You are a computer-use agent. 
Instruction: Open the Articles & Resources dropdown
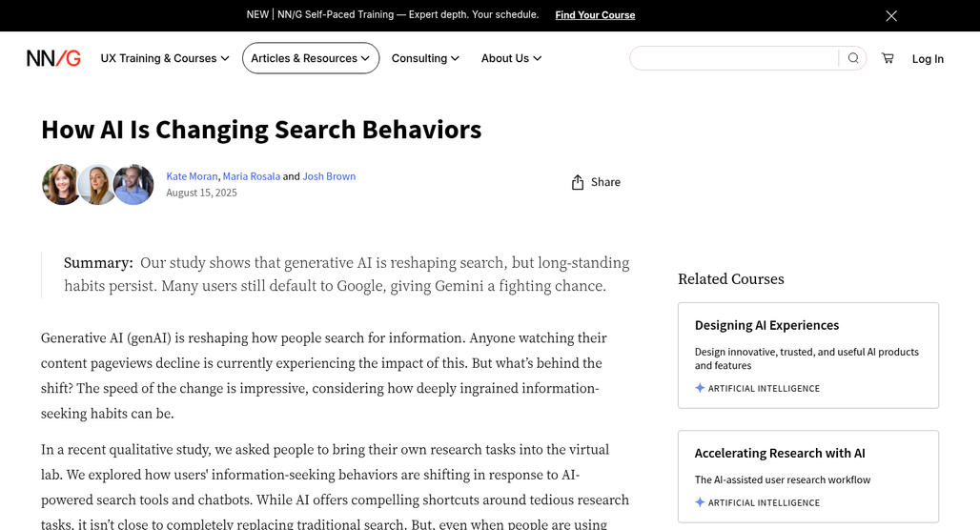tap(311, 58)
